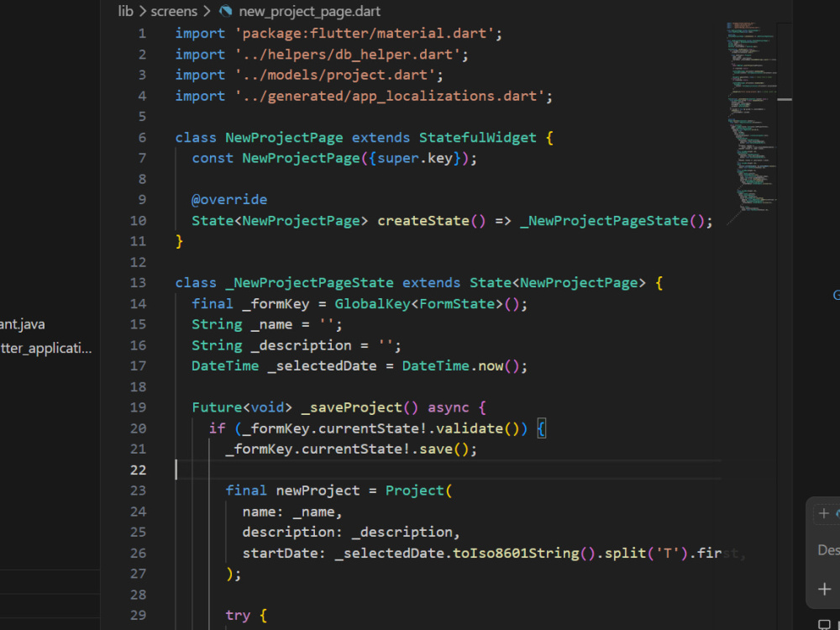The height and width of the screenshot is (630, 840).
Task: Click _description variable on line 16
Action: click(301, 345)
